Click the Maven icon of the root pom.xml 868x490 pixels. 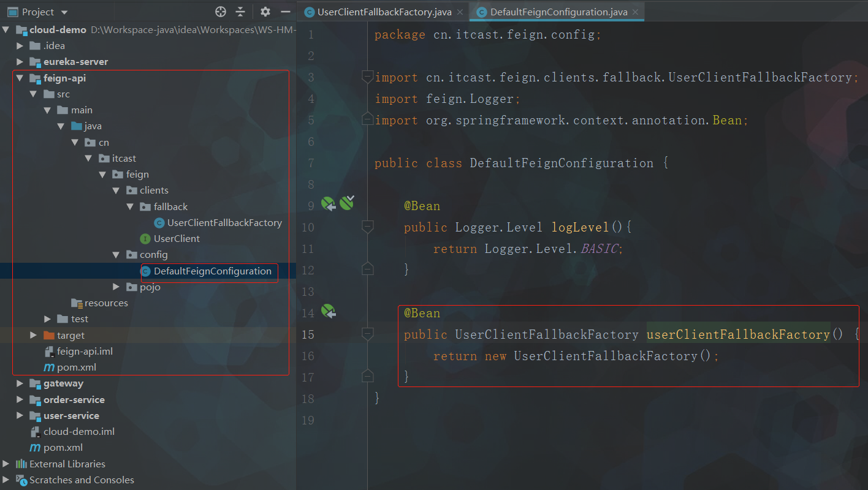coord(35,448)
